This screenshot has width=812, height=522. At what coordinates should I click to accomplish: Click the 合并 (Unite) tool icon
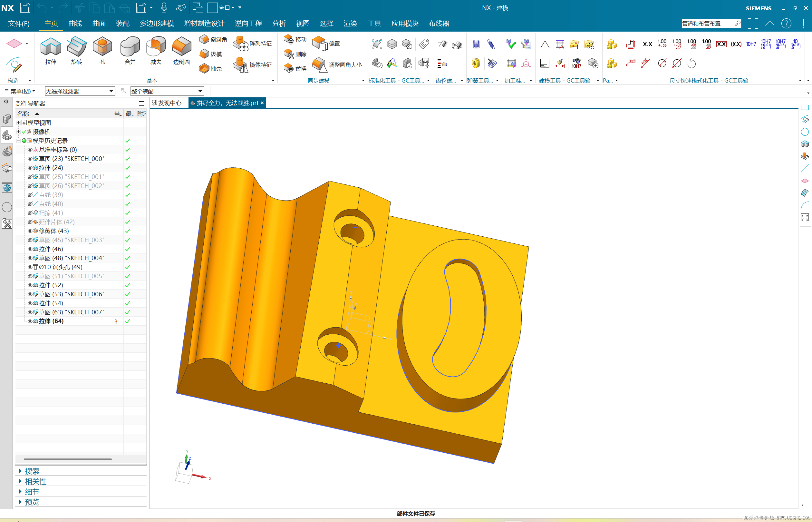130,46
